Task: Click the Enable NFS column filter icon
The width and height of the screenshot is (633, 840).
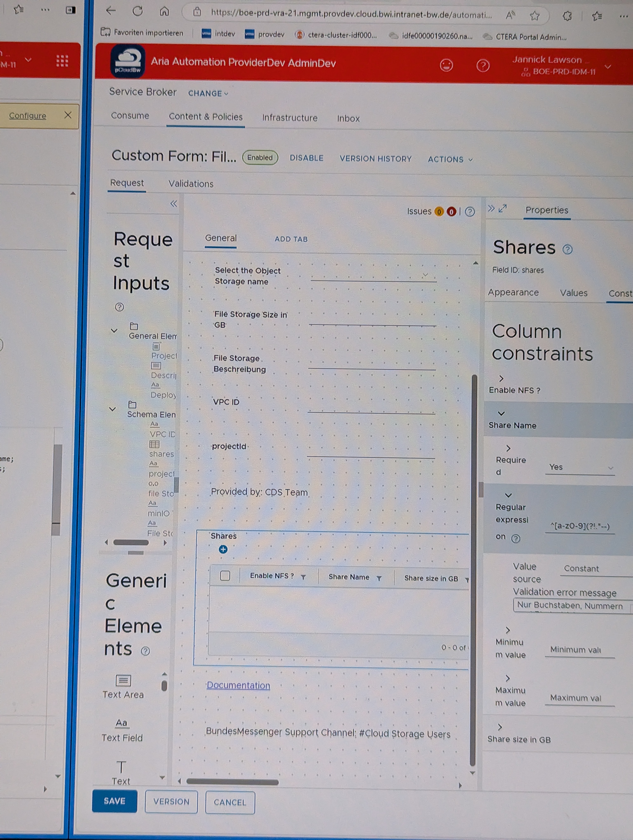Action: click(x=303, y=577)
